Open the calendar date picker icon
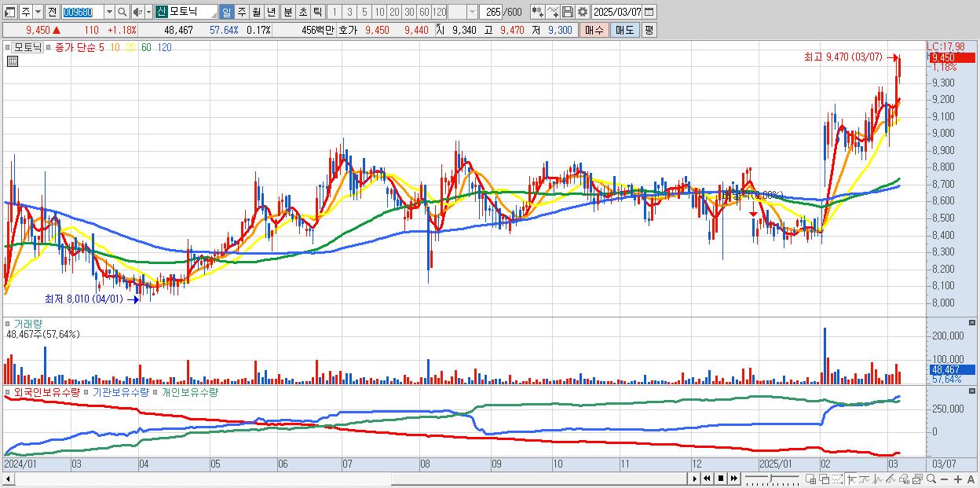This screenshot has height=488, width=980. click(649, 12)
